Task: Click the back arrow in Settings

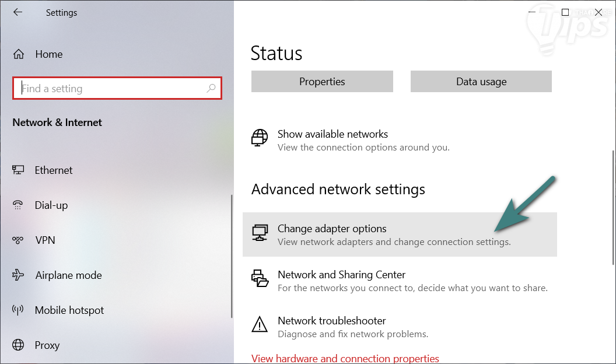Action: [18, 12]
